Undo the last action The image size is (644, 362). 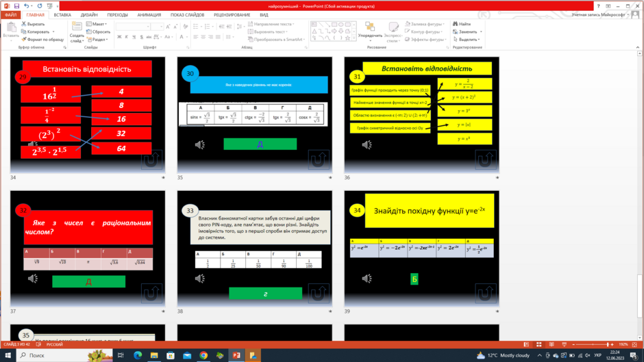pyautogui.click(x=26, y=6)
